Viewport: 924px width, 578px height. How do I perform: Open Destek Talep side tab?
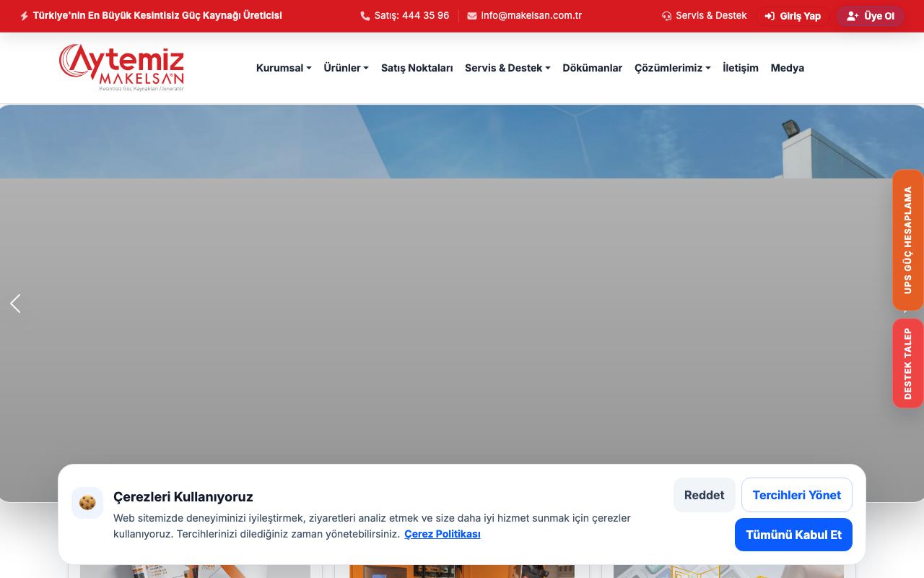coord(908,363)
